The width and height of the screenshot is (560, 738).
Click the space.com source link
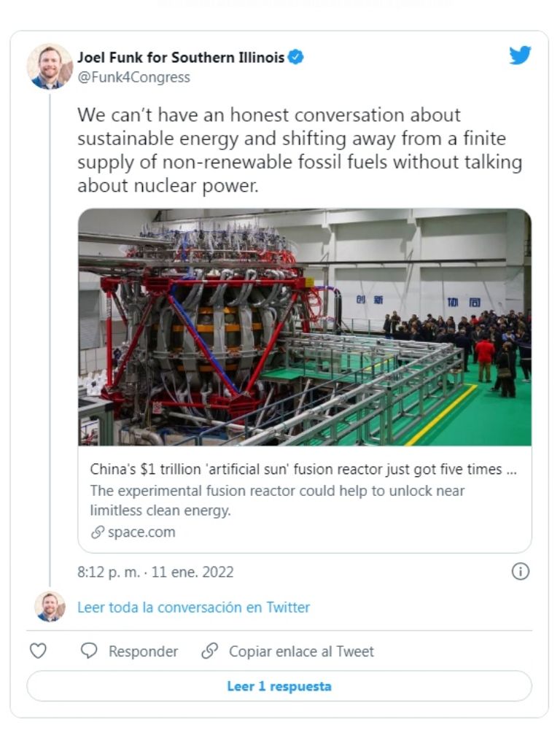(141, 532)
